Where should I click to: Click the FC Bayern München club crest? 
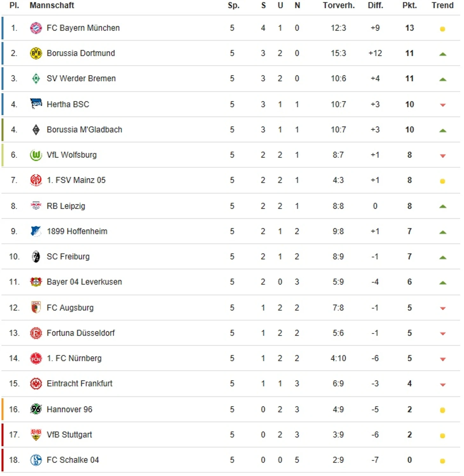coord(36,28)
